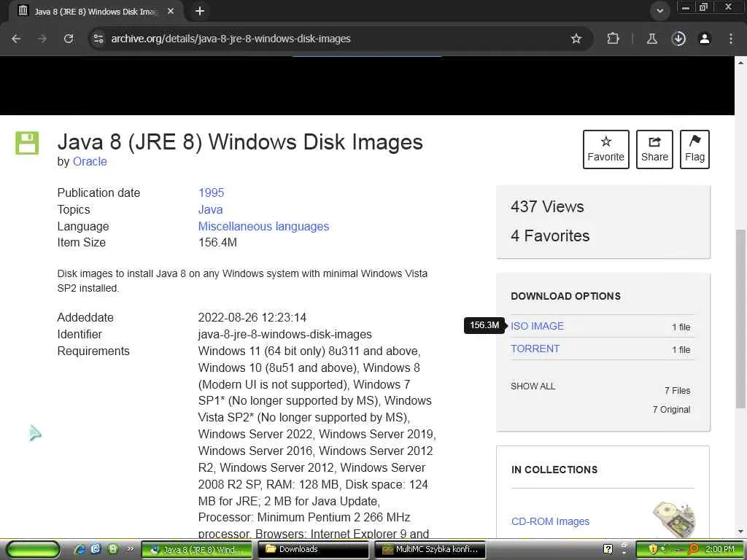Screen dimensions: 747x560
Task: Click the 7 Original files text
Action: point(671,410)
